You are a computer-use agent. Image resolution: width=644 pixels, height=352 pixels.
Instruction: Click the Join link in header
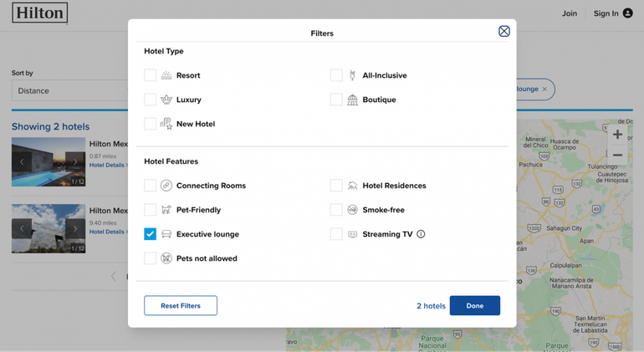tap(569, 13)
